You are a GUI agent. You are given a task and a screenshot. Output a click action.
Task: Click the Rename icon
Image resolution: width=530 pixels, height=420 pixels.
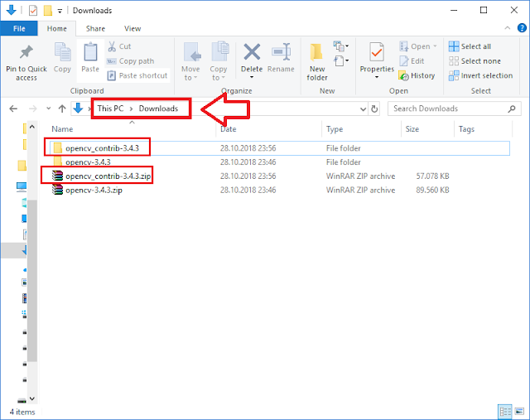pos(281,52)
